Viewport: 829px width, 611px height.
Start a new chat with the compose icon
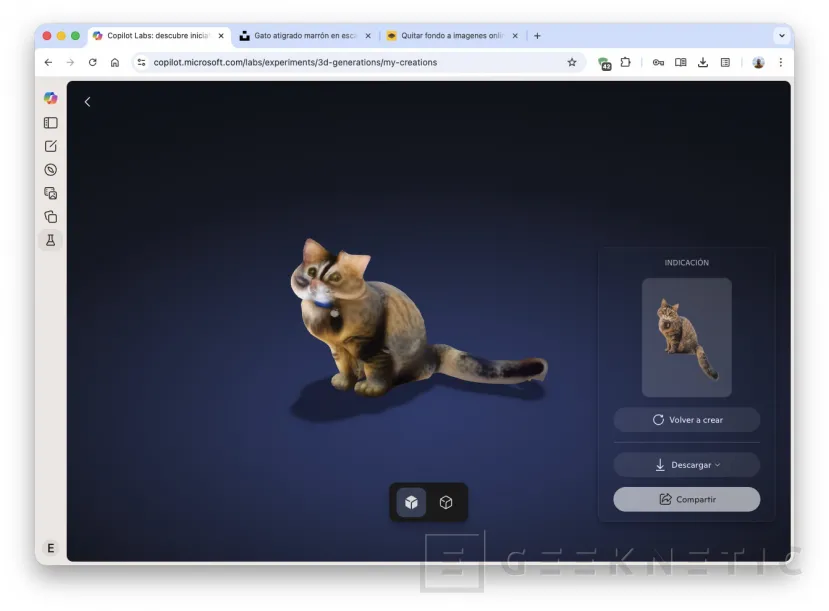pos(50,145)
